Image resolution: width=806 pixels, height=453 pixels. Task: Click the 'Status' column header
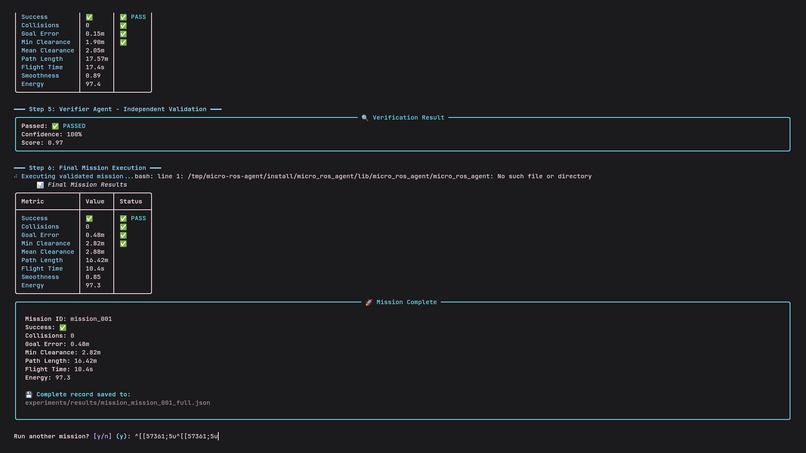[131, 202]
